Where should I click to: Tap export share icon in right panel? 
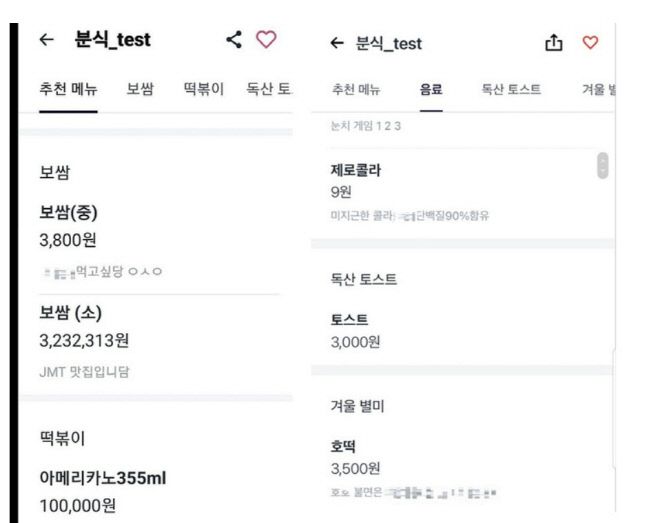tap(553, 43)
